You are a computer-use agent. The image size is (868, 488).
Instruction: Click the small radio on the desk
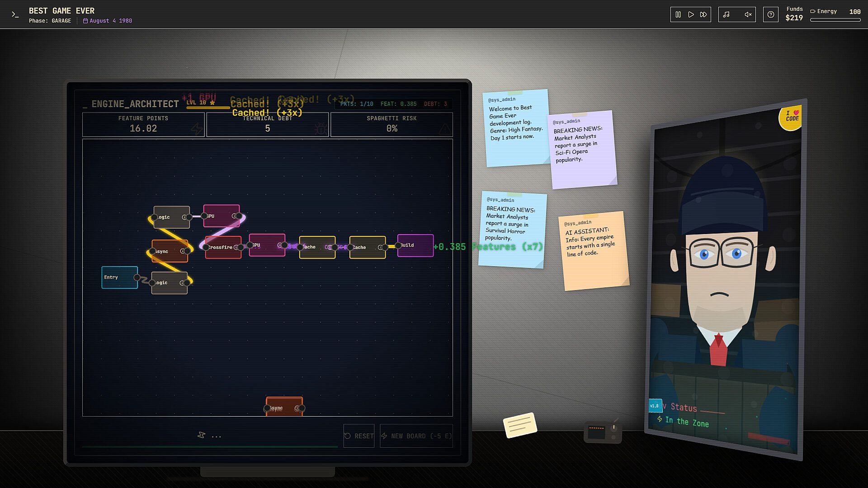point(603,432)
